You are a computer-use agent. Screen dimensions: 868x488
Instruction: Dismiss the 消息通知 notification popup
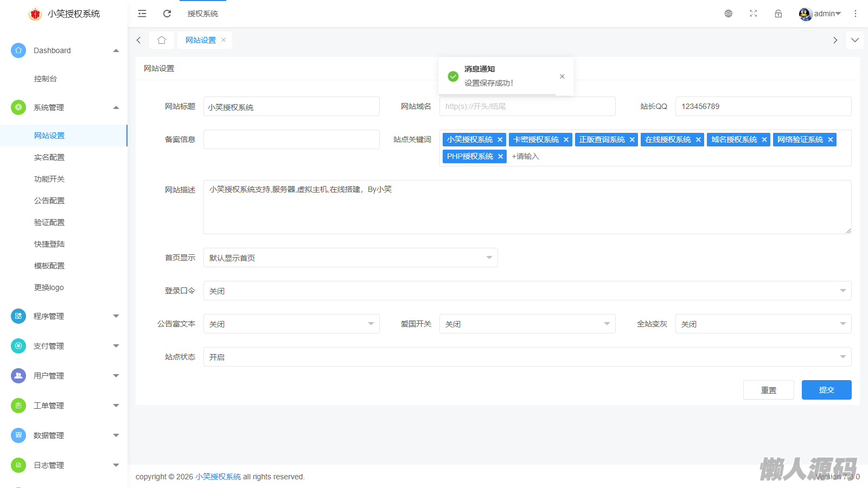click(562, 76)
